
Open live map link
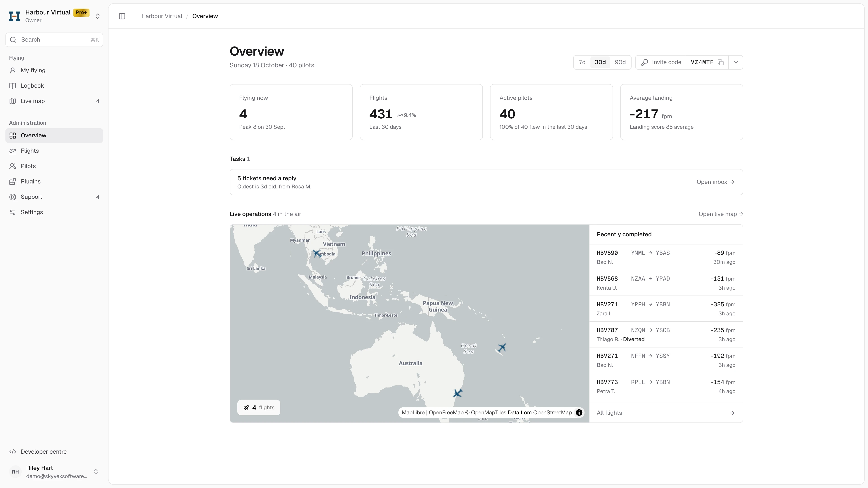(721, 214)
